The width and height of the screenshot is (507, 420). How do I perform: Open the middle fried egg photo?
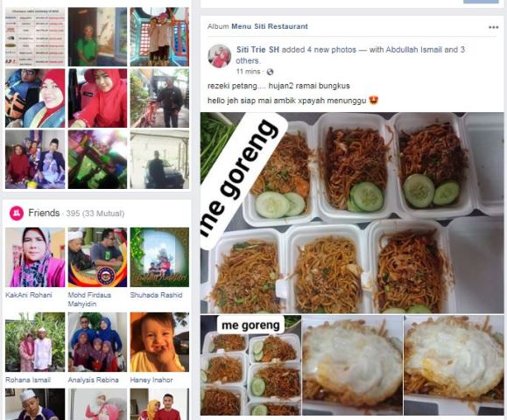(352, 365)
